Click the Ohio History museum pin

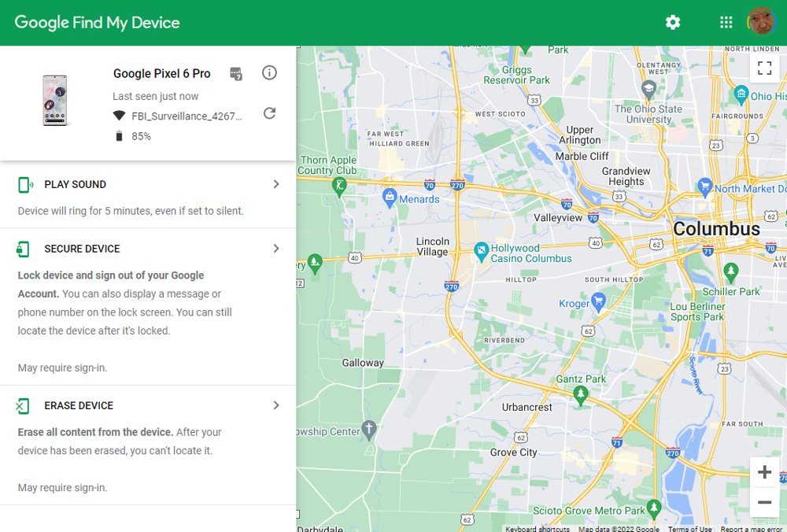click(741, 95)
